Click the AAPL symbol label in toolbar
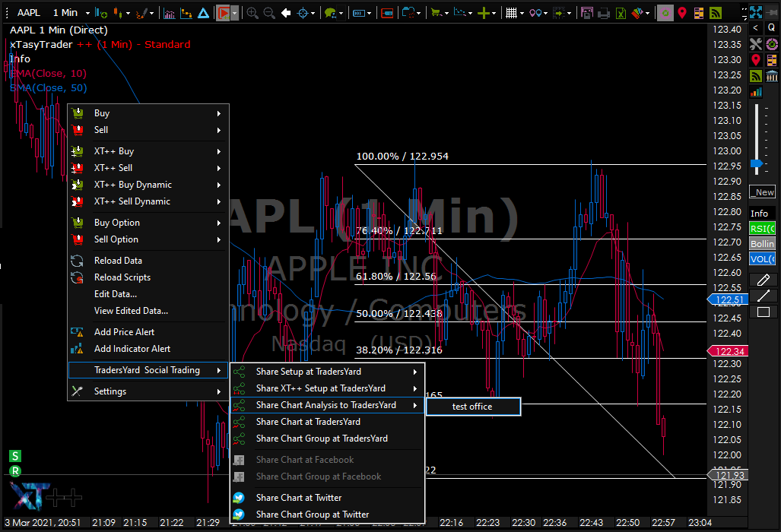 pyautogui.click(x=28, y=13)
